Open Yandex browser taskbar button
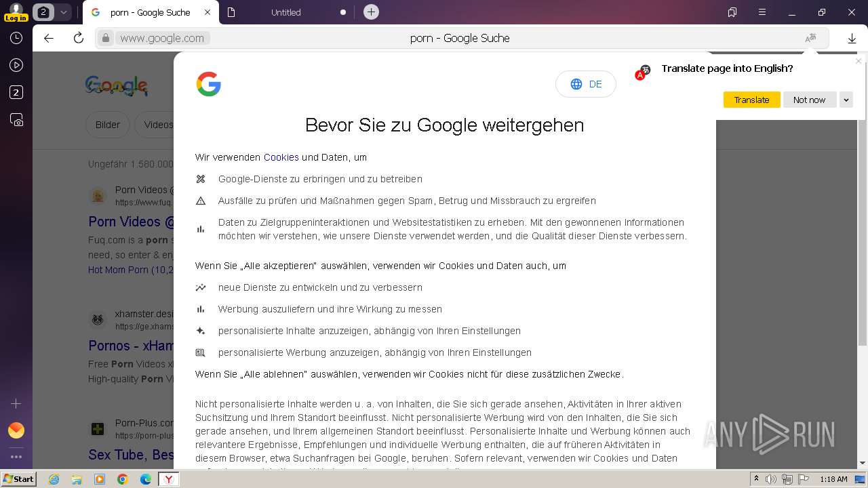Screen dimensions: 868x488 [x=169, y=479]
